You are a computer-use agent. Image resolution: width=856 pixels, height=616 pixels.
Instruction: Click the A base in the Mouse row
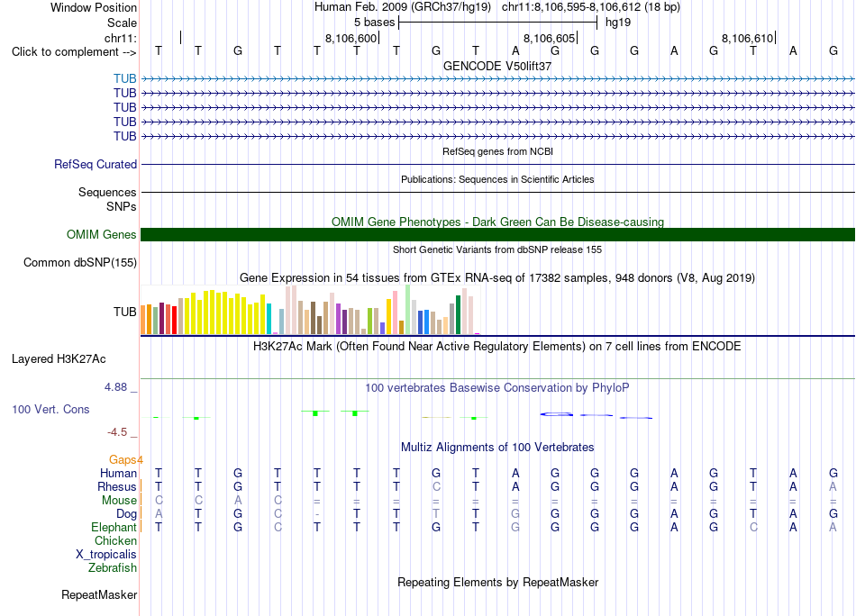[238, 501]
